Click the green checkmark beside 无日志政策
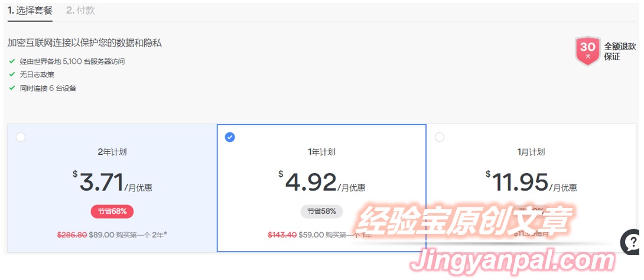This screenshot has height=280, width=644. (12, 74)
